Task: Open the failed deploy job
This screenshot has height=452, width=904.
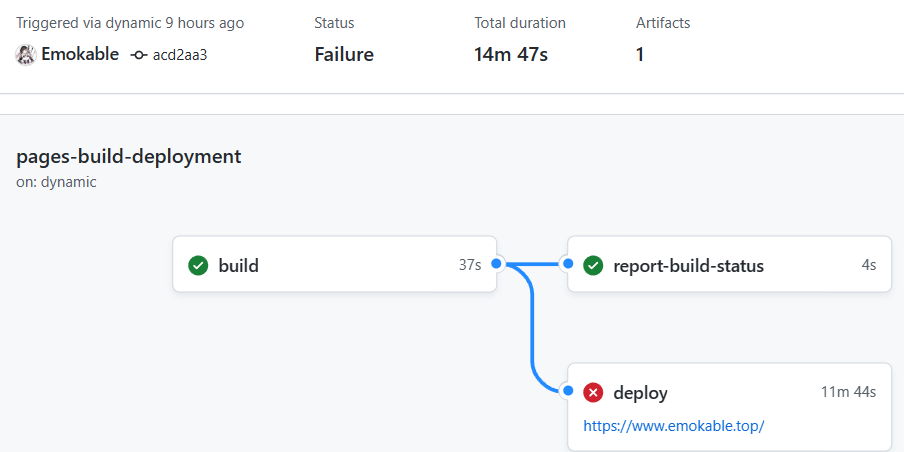Action: click(x=640, y=393)
